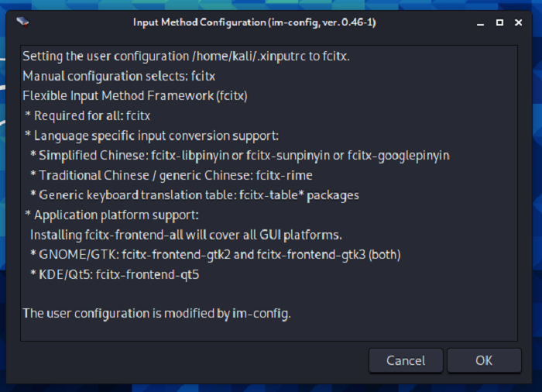Click the 'Manual configuration selects: fcitx' line
542x392 pixels.
point(118,77)
